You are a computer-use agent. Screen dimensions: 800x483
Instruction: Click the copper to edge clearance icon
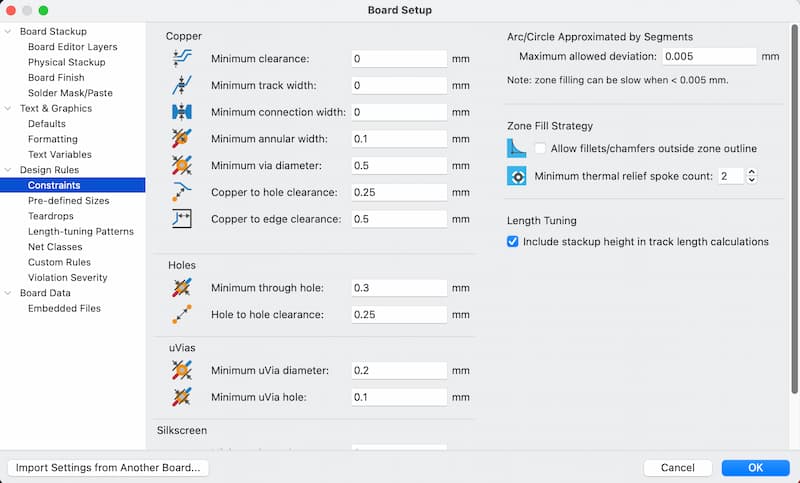coord(182,218)
